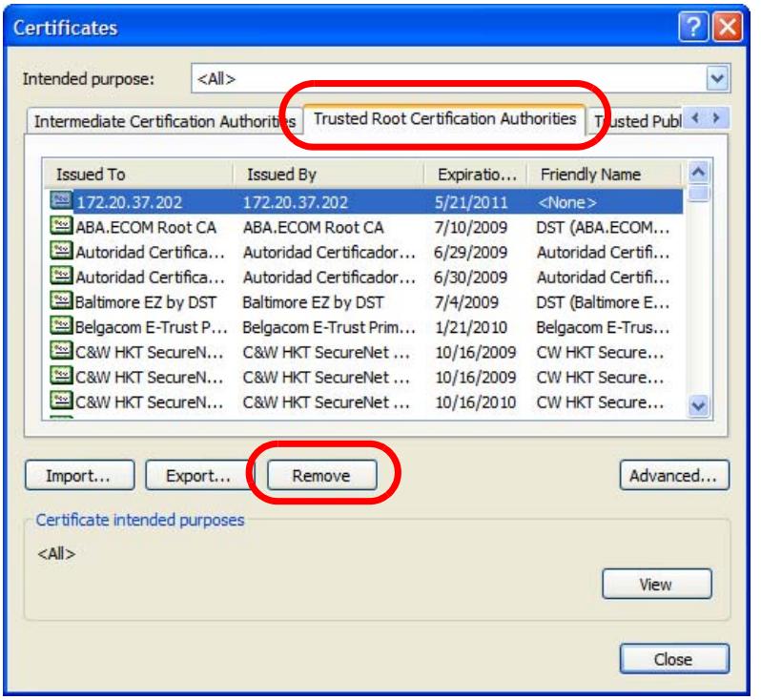Open Advanced... options
Image resolution: width=761 pixels, height=700 pixels.
tap(674, 475)
